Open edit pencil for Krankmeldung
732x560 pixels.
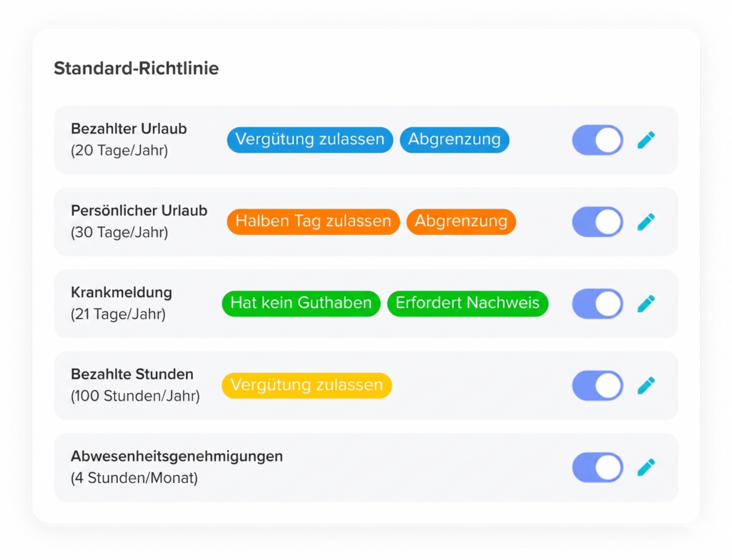point(646,304)
